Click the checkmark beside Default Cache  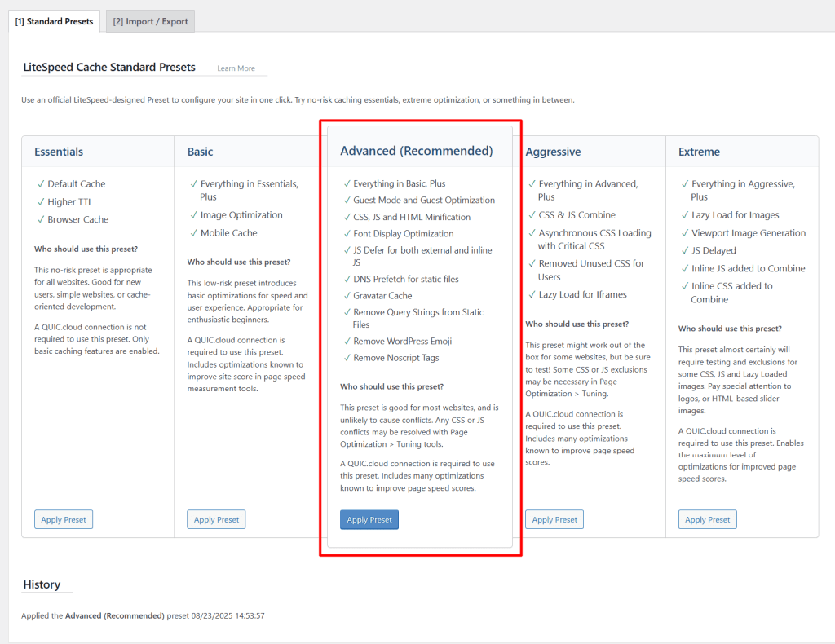click(x=40, y=183)
